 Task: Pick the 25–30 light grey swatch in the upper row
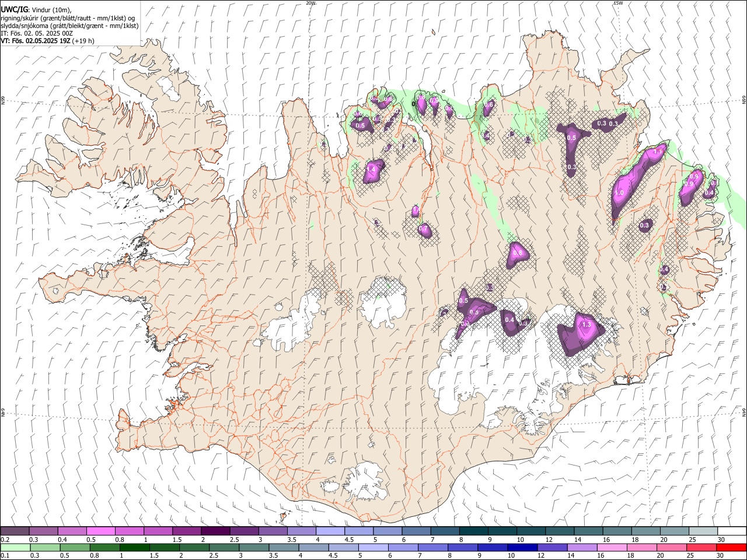[x=703, y=531]
